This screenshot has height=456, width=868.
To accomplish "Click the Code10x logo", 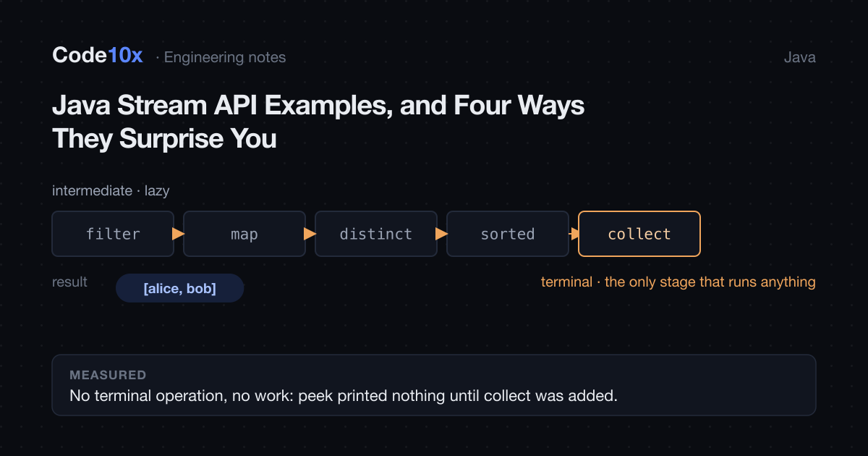I will [98, 56].
